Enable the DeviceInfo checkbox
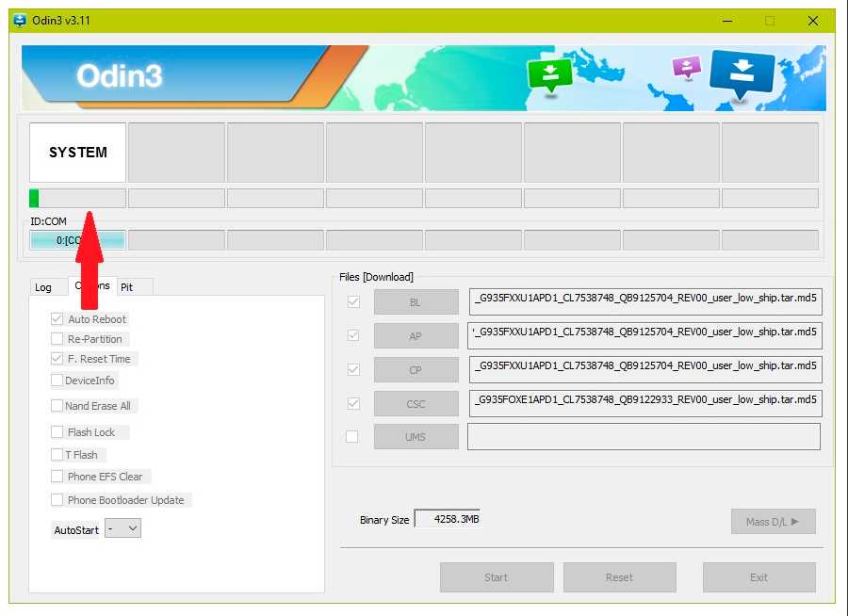This screenshot has width=848, height=616. pos(57,381)
